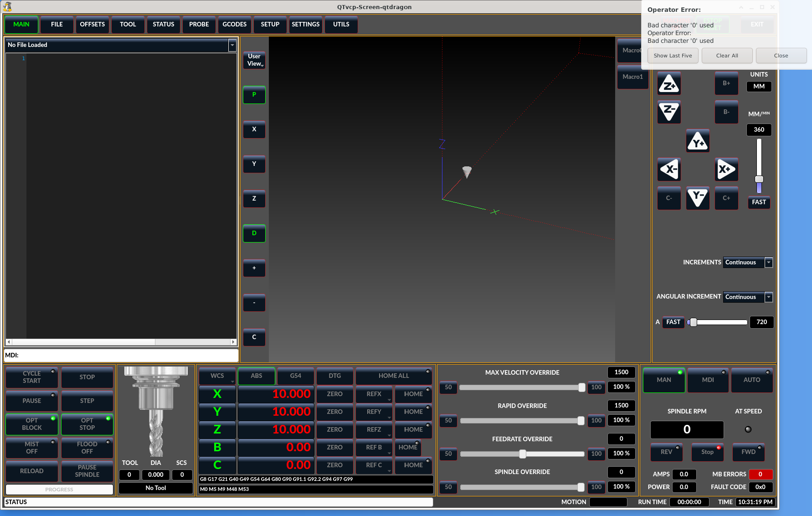Viewport: 812px width, 516px height.
Task: Jog Z axis down with Z- arrow
Action: [x=669, y=112]
